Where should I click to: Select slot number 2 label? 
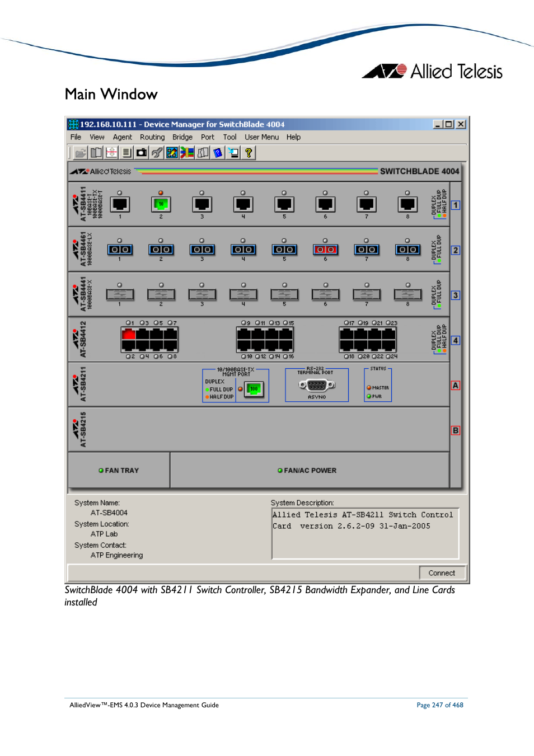click(x=456, y=250)
